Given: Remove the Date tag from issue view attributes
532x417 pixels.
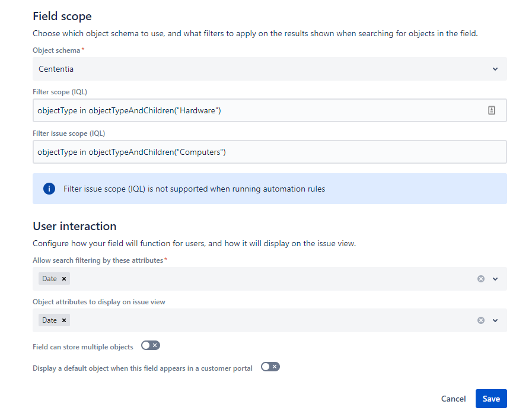Looking at the screenshot, I should coord(64,320).
